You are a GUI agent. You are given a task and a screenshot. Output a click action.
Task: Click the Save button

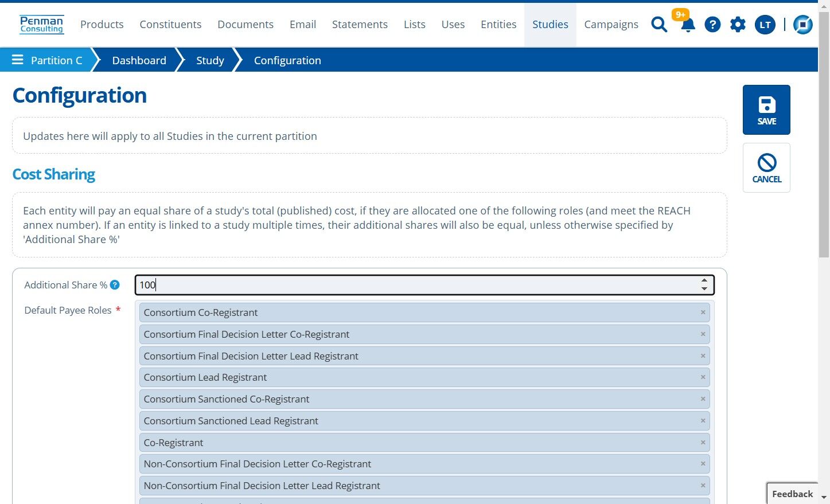point(766,110)
